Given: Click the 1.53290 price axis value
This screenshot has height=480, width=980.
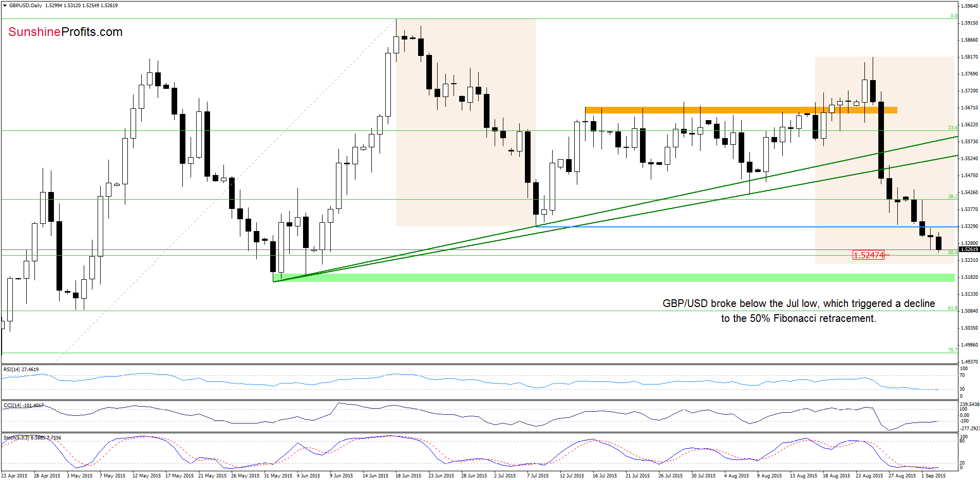Looking at the screenshot, I should coord(969,226).
